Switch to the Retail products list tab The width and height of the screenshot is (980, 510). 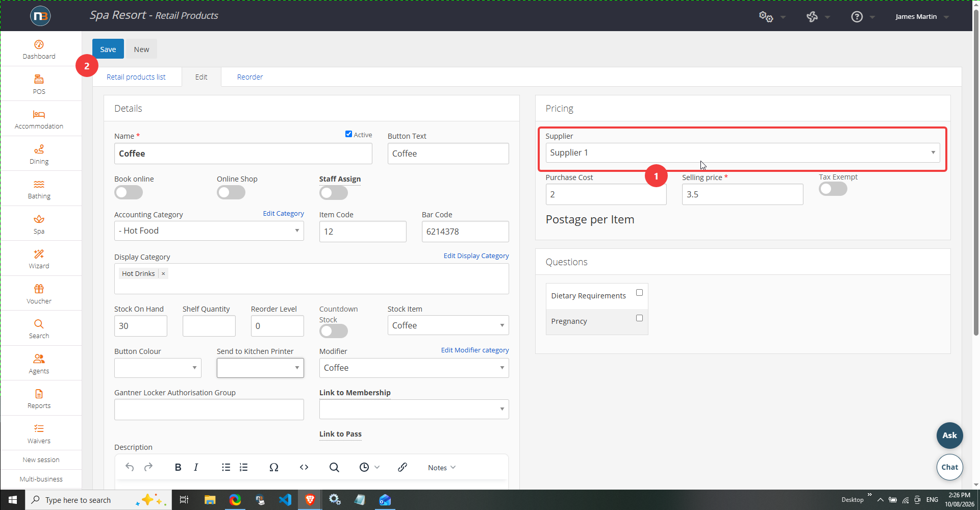click(x=136, y=77)
